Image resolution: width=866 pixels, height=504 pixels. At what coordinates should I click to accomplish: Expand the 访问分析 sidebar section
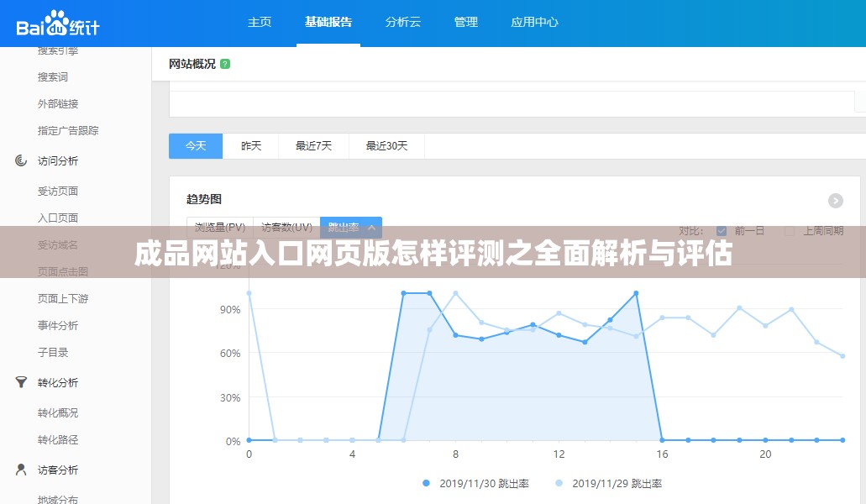[x=58, y=160]
